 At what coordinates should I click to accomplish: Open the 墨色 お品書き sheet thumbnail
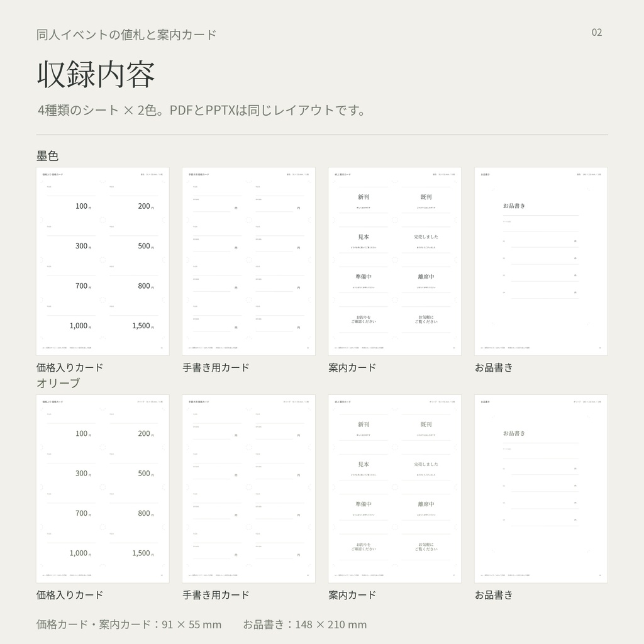pyautogui.click(x=541, y=261)
